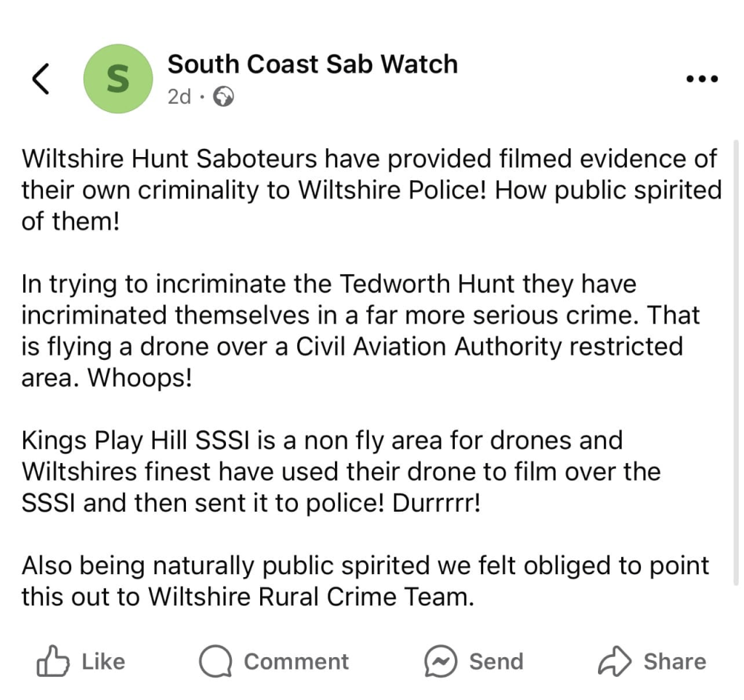This screenshot has height=700, width=744.
Task: Tap the public globe privacy icon
Action: pyautogui.click(x=223, y=97)
